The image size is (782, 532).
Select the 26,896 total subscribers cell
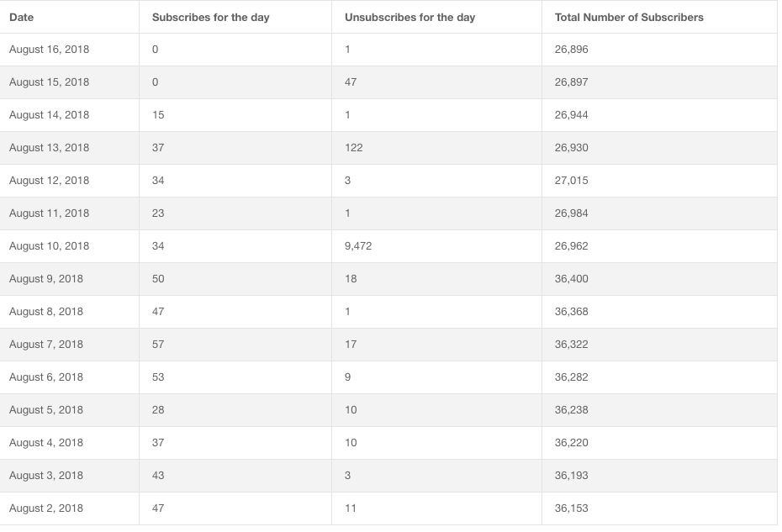pos(571,50)
